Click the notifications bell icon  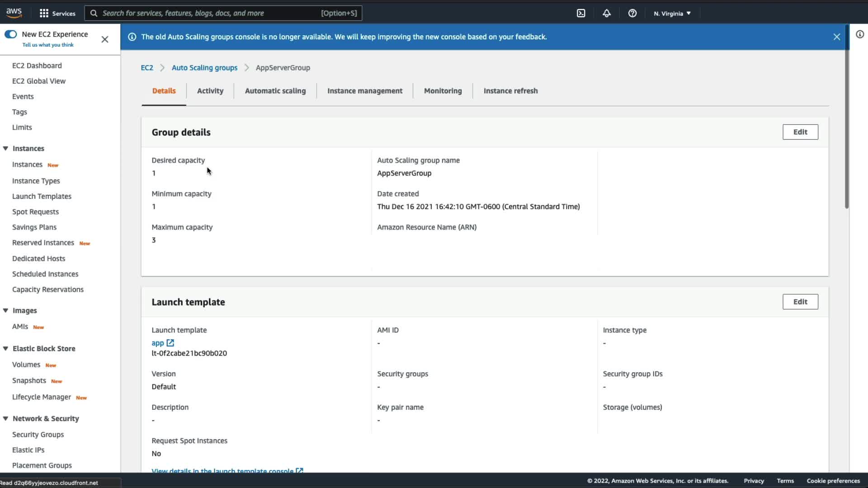607,13
